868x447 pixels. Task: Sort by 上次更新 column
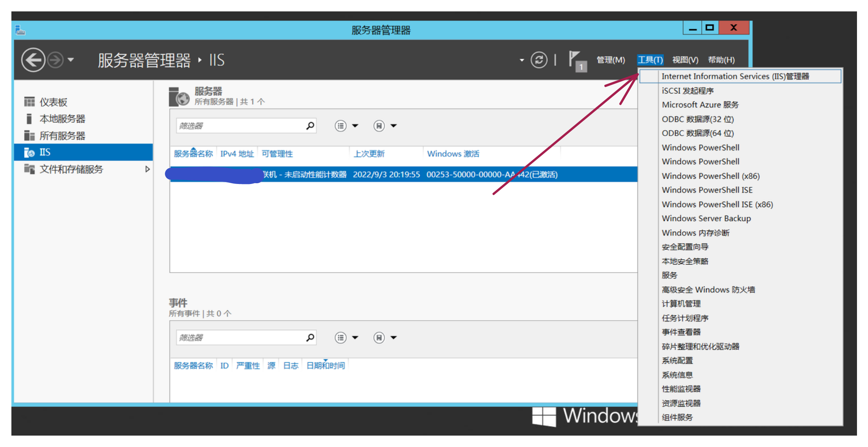tap(369, 154)
